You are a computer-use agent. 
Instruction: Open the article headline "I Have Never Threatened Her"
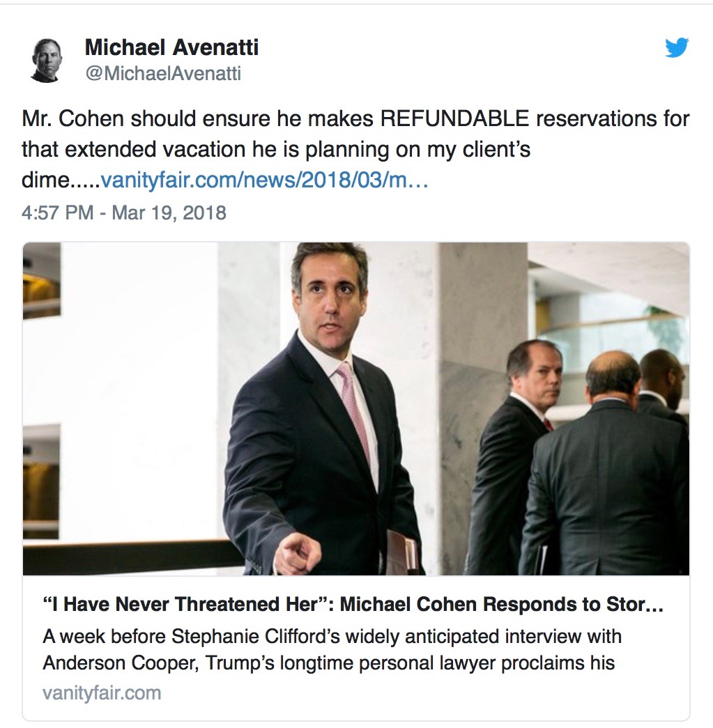point(353,605)
